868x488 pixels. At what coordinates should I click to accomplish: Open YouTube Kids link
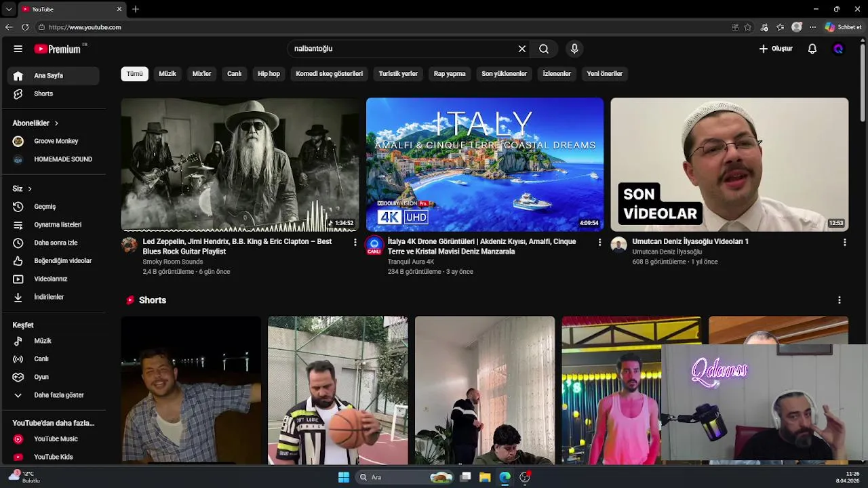point(54,457)
